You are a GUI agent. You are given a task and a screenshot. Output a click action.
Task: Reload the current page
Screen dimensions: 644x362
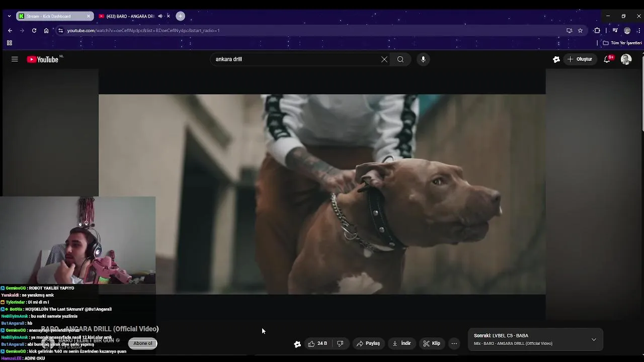pyautogui.click(x=34, y=31)
